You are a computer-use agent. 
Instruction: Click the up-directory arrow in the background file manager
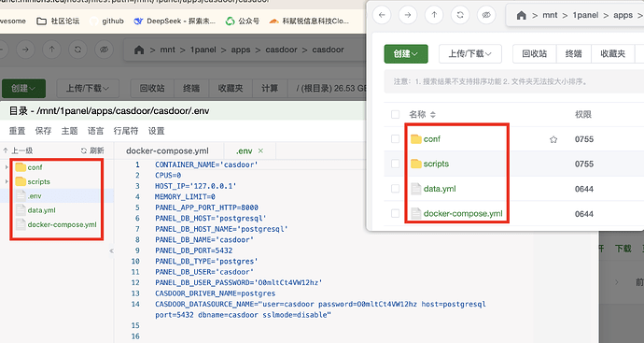point(51,50)
